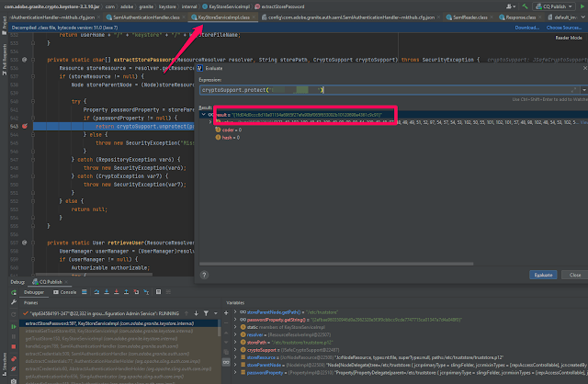The height and width of the screenshot is (384, 588).
Task: Step out of current method
Action: (126, 292)
